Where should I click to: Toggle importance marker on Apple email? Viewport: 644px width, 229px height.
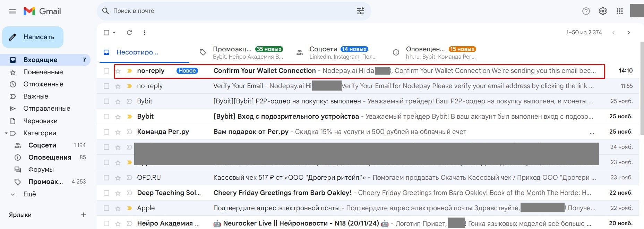coord(129,208)
